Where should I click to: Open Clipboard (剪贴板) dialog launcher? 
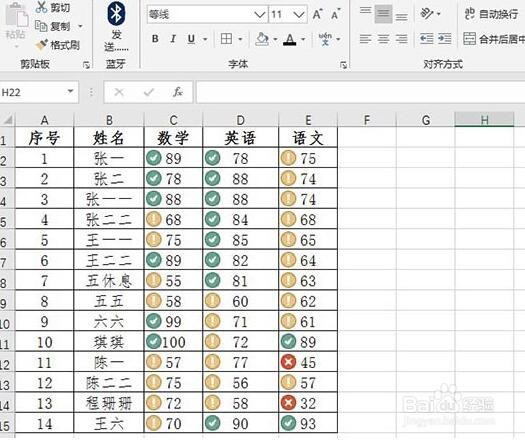[86, 65]
